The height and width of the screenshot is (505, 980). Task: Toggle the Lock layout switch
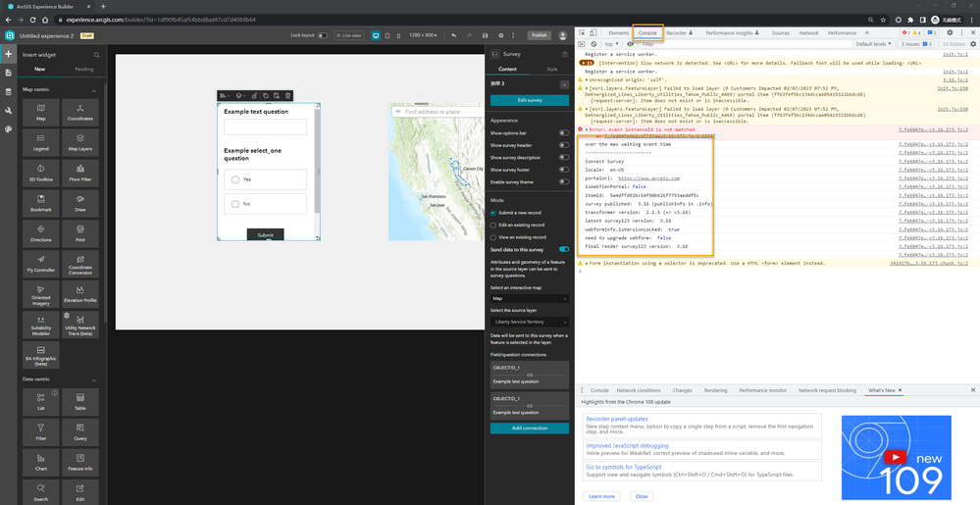tap(322, 35)
